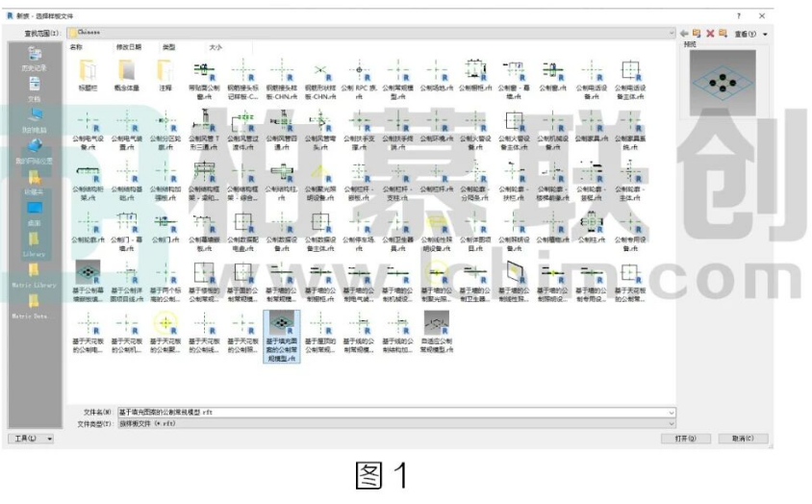Expand the 文件类型 file type dropdown
This screenshot has width=812, height=504.
coord(672,423)
